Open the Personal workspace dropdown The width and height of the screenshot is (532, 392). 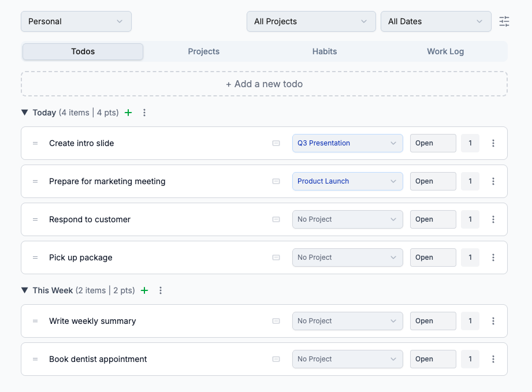(x=76, y=21)
